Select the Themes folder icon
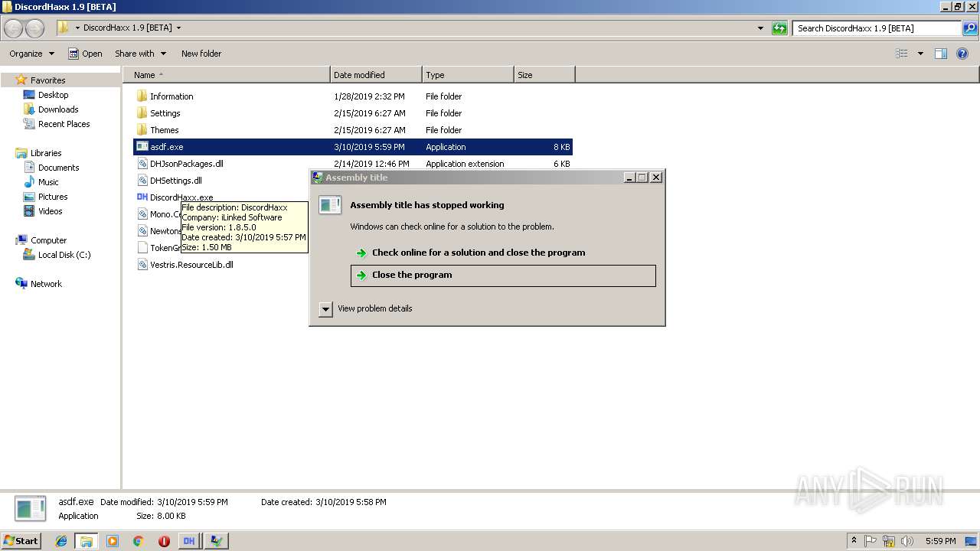 [x=142, y=130]
